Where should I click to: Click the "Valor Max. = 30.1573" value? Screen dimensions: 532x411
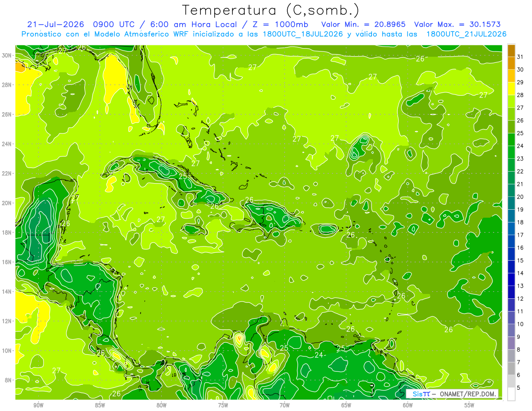[x=457, y=24]
